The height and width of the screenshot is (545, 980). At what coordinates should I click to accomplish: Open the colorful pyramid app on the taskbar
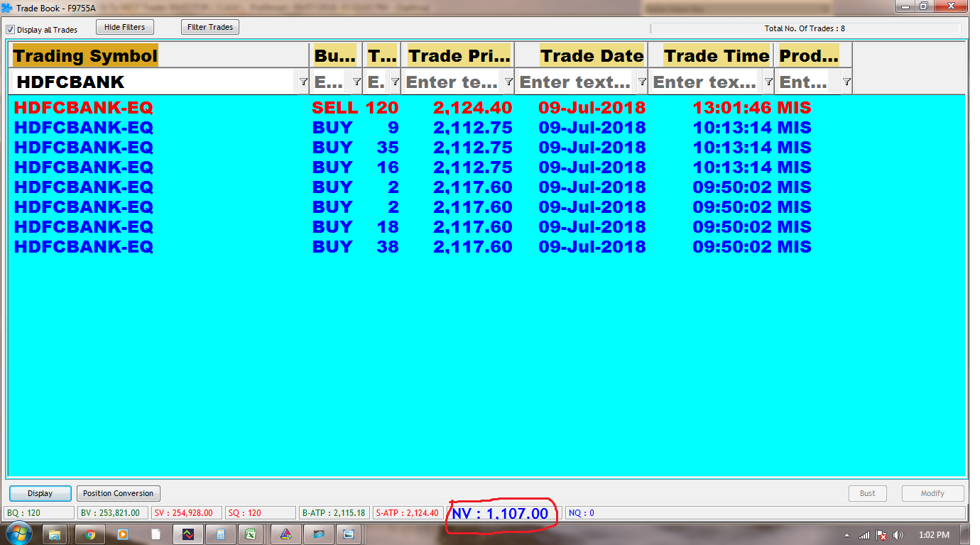(x=285, y=534)
